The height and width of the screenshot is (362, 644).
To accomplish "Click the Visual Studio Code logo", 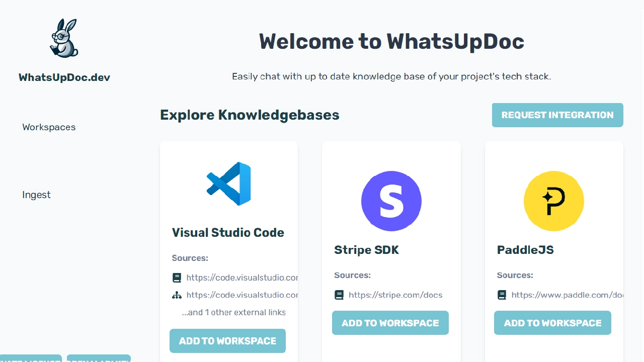I will pyautogui.click(x=228, y=184).
